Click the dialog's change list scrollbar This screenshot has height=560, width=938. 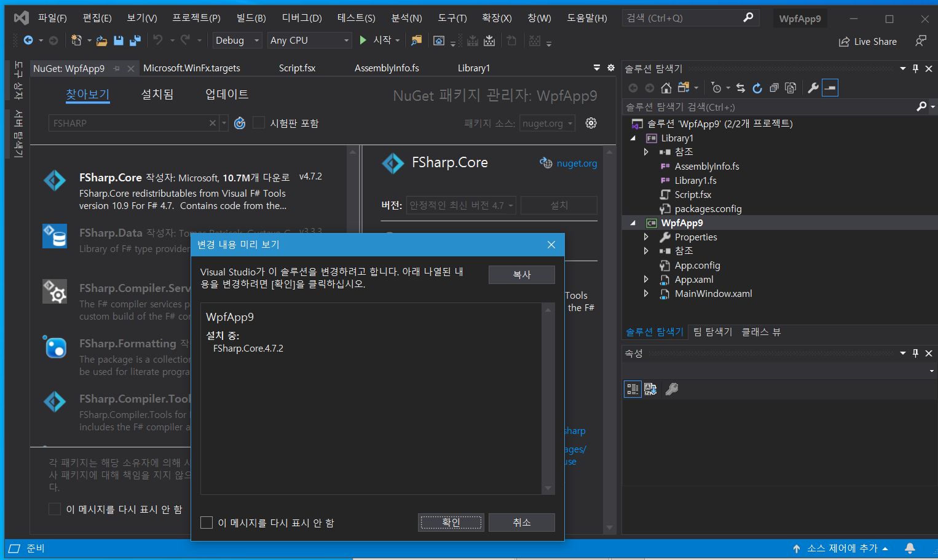(x=548, y=398)
